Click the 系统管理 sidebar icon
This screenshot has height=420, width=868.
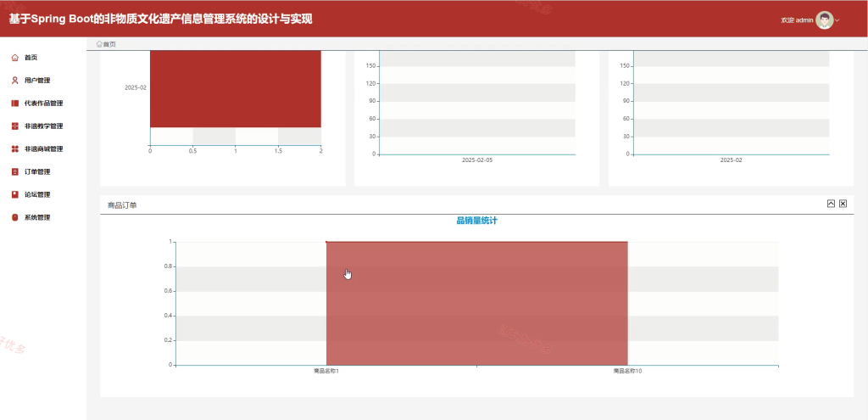pos(15,218)
